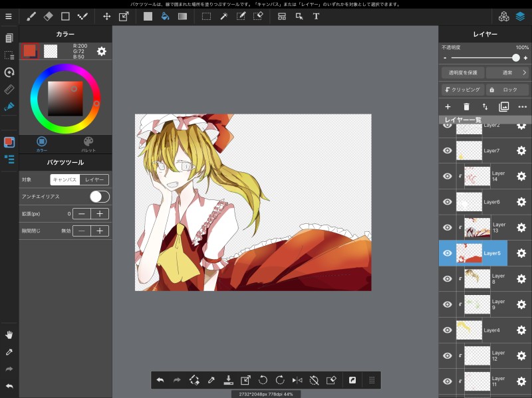Select the Transform tool

click(x=124, y=16)
